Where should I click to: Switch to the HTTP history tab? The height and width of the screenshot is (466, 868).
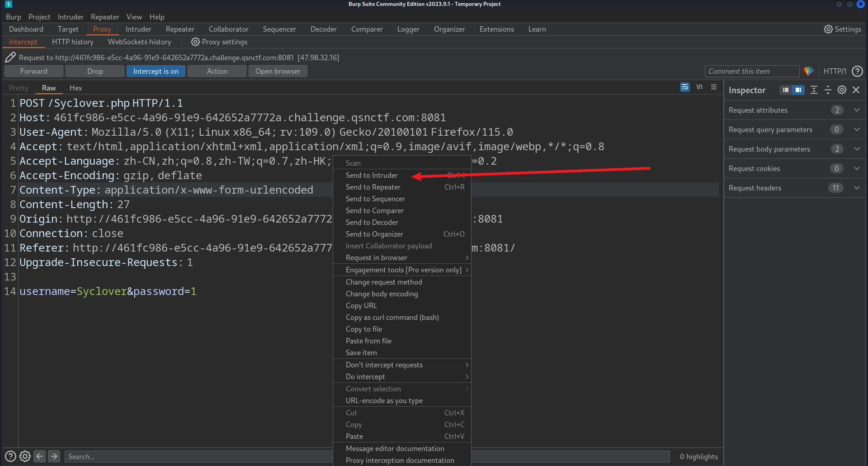[72, 42]
